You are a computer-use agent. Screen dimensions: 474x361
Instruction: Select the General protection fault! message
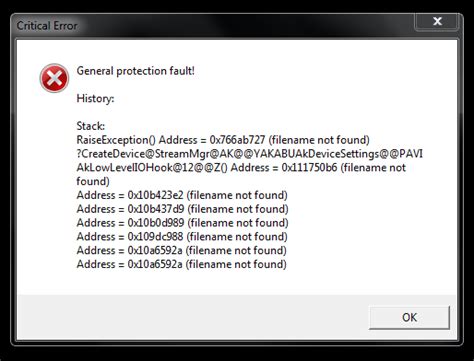[x=136, y=71]
